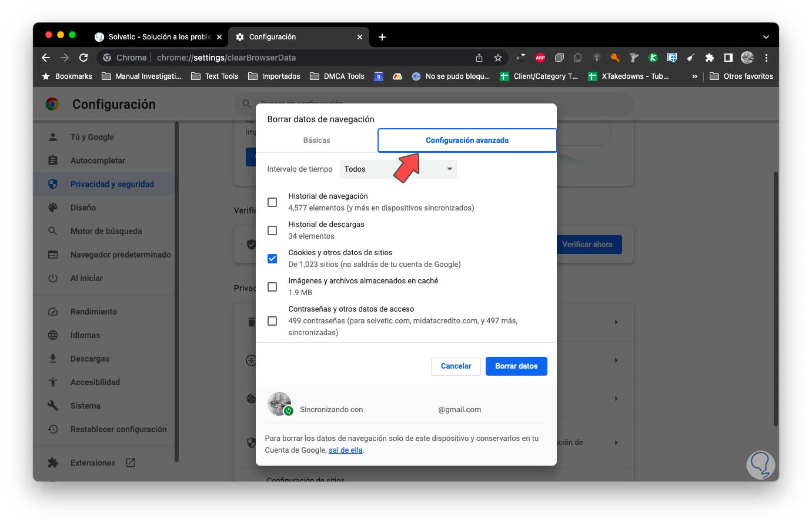Uncheck Cookies y otros datos de sitios
Image resolution: width=812 pixels, height=525 pixels.
pos(272,259)
